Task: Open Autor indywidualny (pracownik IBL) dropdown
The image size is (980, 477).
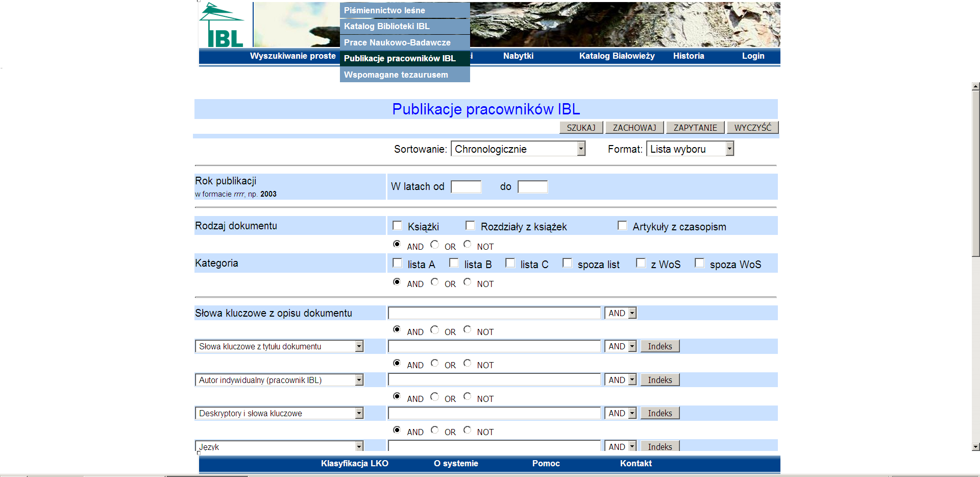Action: (x=279, y=380)
